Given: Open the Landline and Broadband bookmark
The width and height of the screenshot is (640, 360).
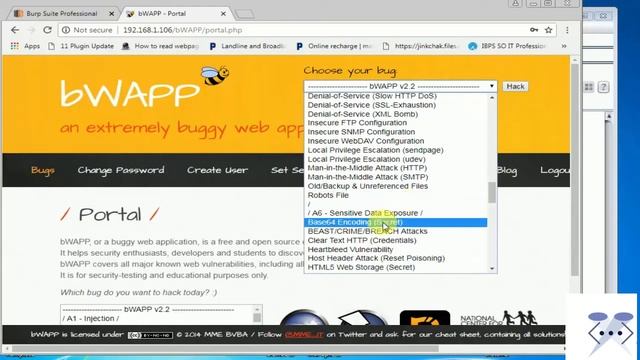Looking at the screenshot, I should tap(247, 46).
